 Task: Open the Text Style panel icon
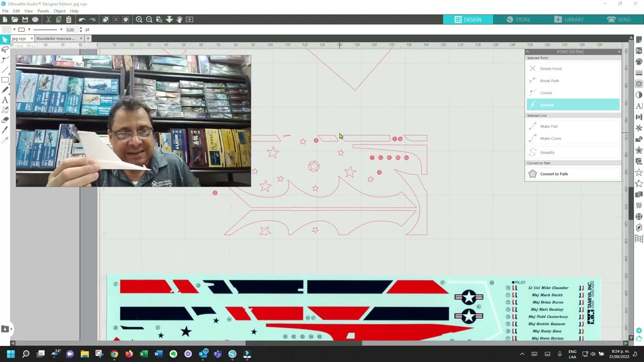coord(639,106)
